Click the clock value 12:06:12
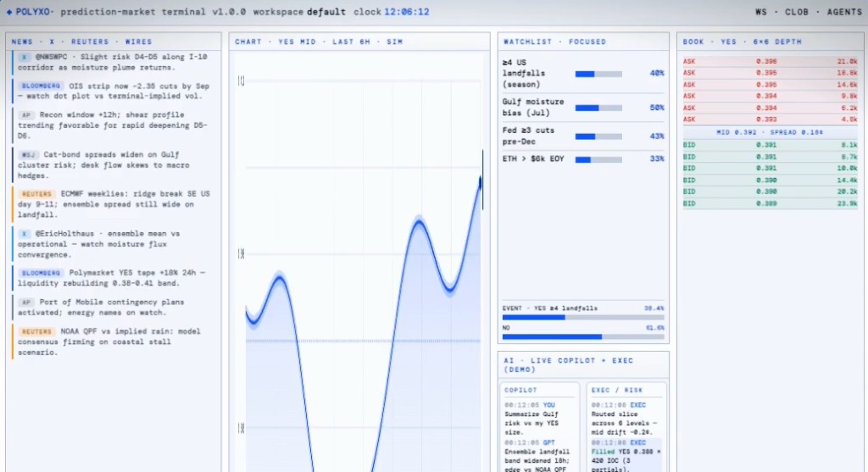This screenshot has height=472, width=868. (x=407, y=12)
